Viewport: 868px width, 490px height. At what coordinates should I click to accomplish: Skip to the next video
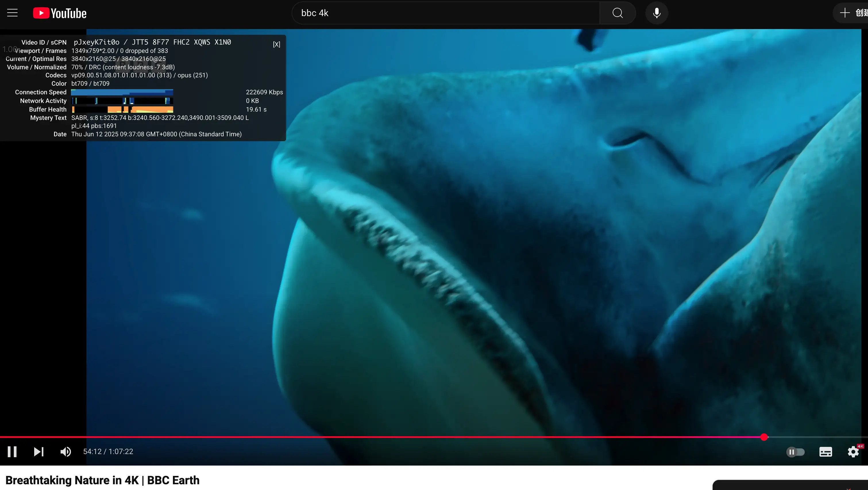[38, 451]
